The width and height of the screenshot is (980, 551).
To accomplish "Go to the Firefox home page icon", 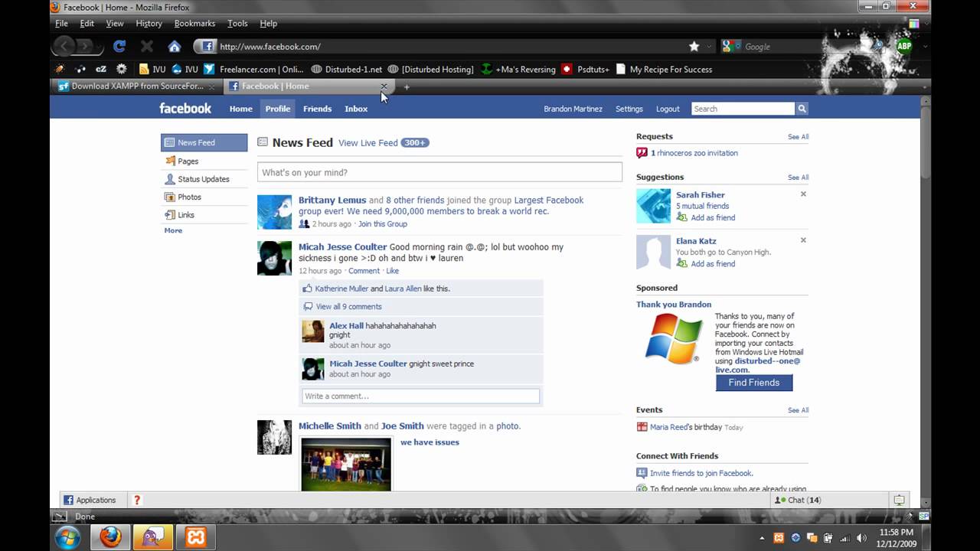I will tap(175, 47).
